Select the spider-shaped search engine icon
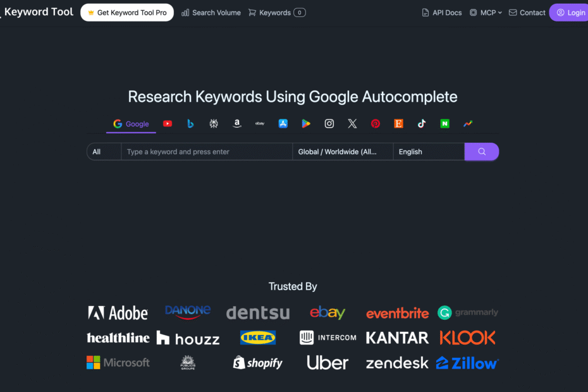Screen dimensions: 588x392 tap(214, 123)
